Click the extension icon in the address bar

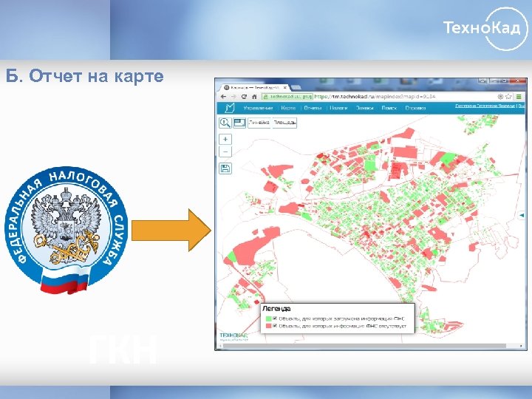pyautogui.click(x=500, y=97)
